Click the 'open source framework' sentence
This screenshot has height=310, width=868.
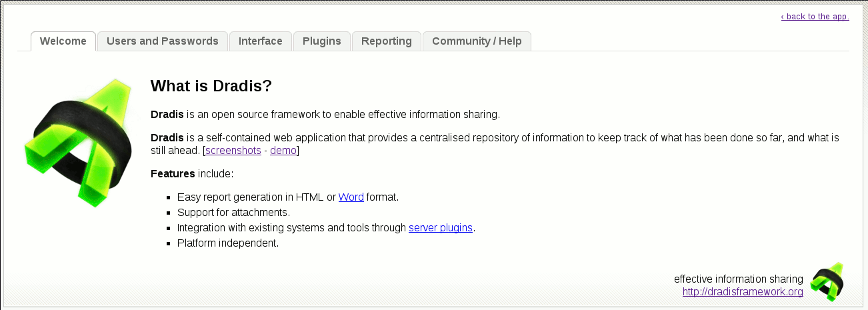(x=325, y=114)
